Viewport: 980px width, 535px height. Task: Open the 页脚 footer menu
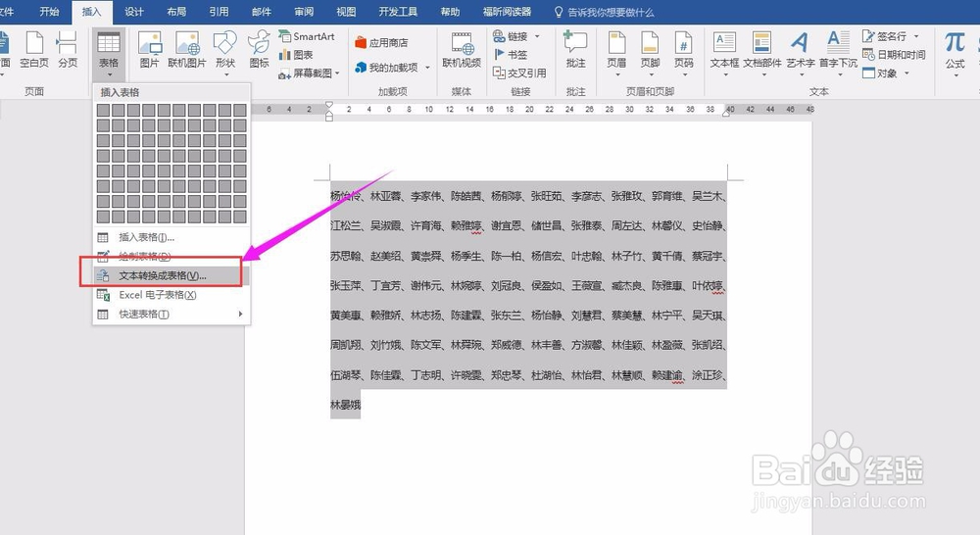click(650, 53)
